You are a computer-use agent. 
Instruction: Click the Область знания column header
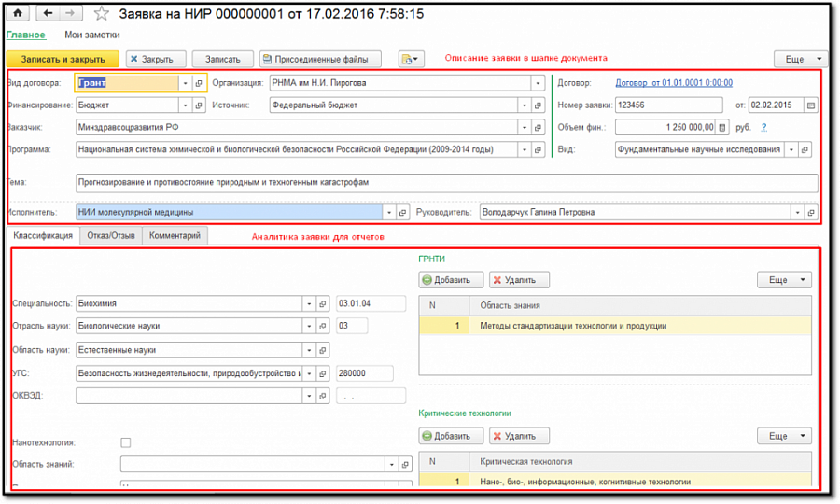click(x=640, y=306)
